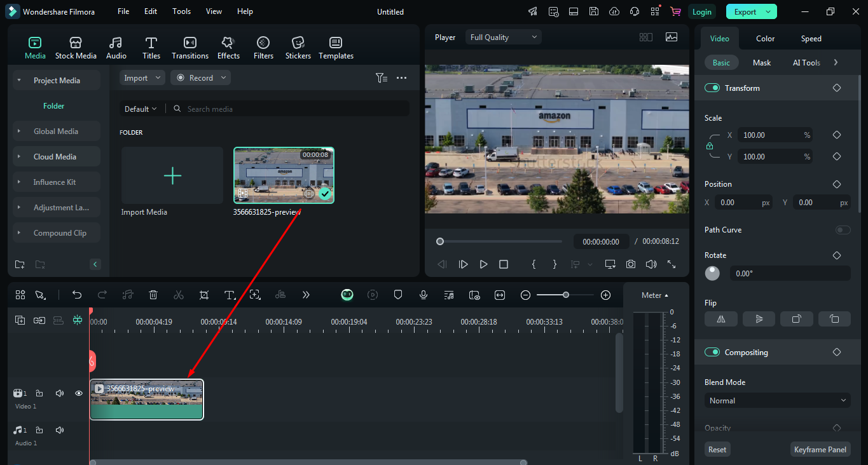Switch to the Color tab
Image resolution: width=868 pixels, height=465 pixels.
[x=765, y=39]
